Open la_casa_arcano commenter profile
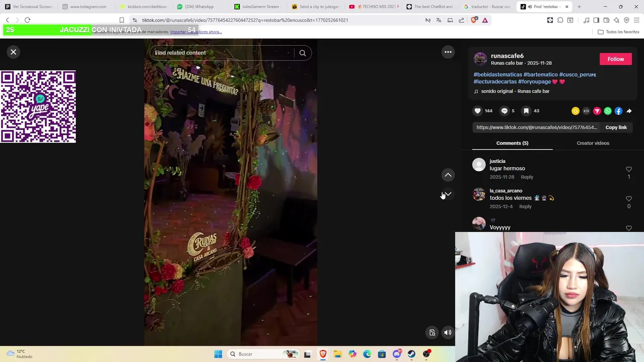The height and width of the screenshot is (362, 644). coord(506,191)
